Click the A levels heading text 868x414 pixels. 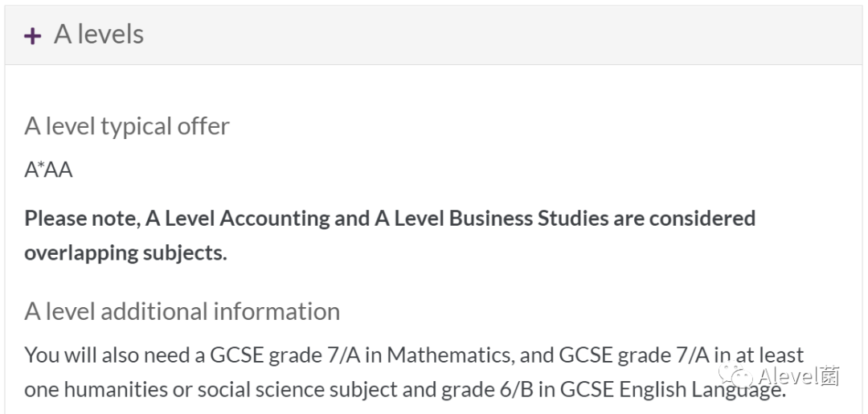tap(99, 35)
